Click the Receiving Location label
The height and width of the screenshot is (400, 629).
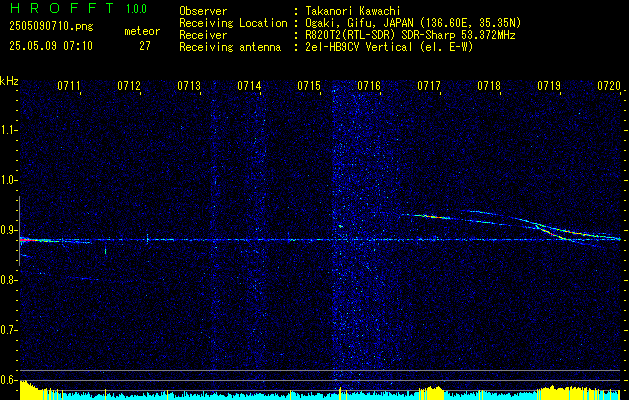[233, 23]
